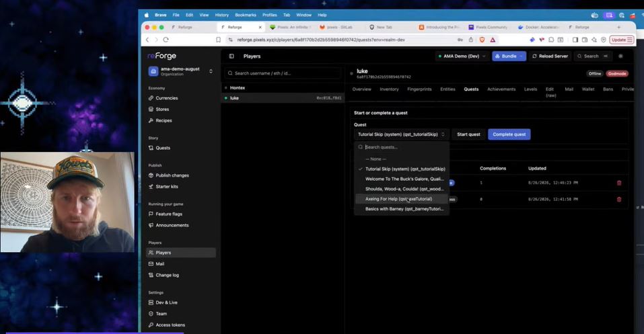Open the Brave Shields lion icon
Image resolution: width=644 pixels, height=334 pixels.
tap(482, 40)
